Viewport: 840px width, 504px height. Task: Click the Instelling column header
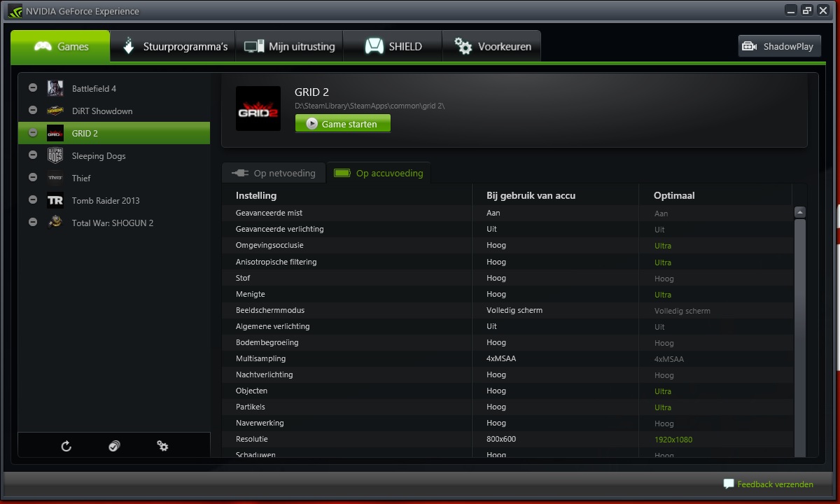pyautogui.click(x=256, y=195)
